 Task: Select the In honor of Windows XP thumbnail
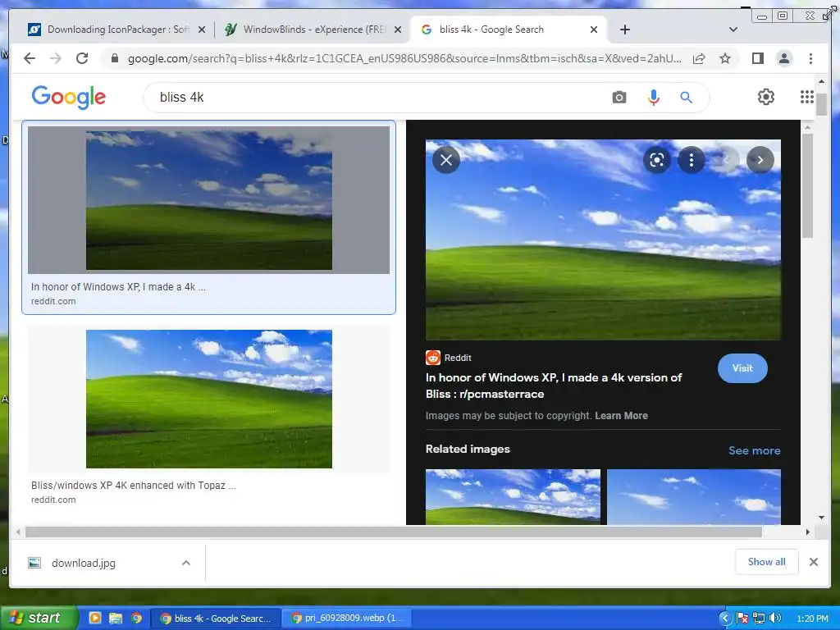[x=209, y=200]
